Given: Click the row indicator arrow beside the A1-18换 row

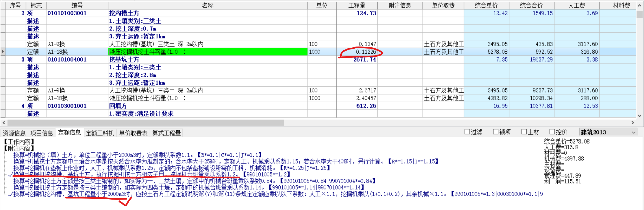Looking at the screenshot, I should (3, 52).
